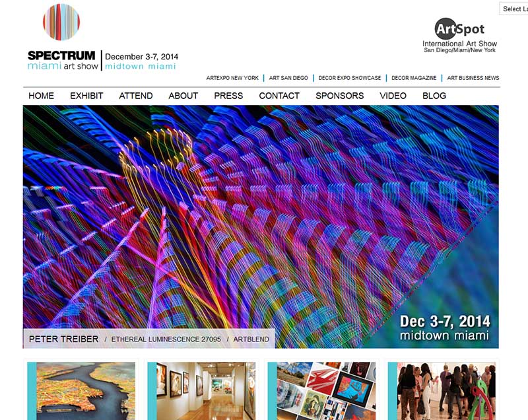528x420 pixels.
Task: Open the artwork collage thumbnail
Action: pyautogui.click(x=321, y=391)
